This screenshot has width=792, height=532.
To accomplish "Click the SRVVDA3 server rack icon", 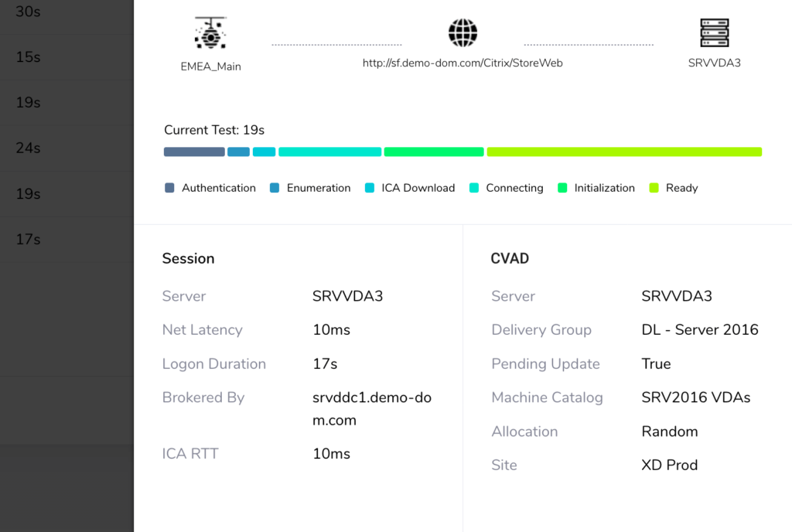I will pyautogui.click(x=714, y=33).
